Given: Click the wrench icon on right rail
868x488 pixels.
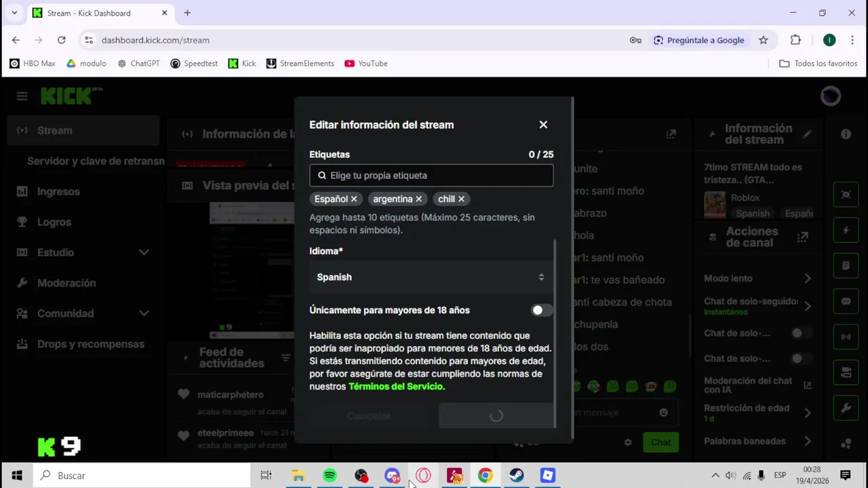Looking at the screenshot, I should (846, 408).
